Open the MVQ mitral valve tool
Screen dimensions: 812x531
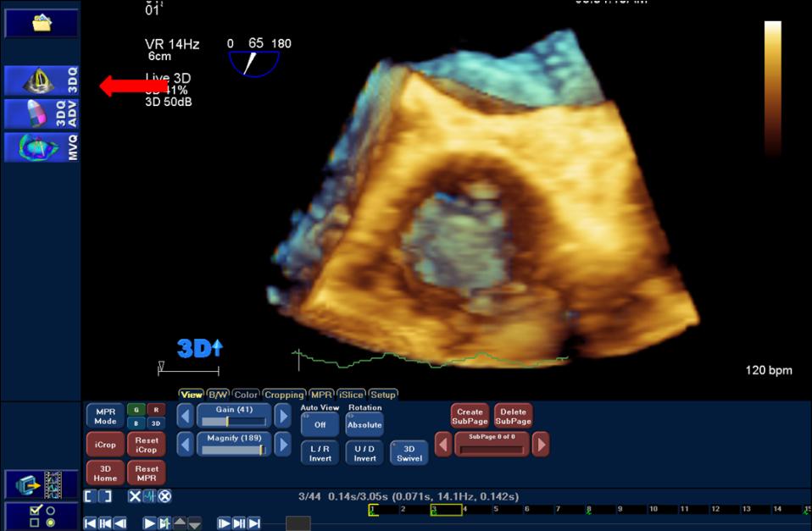[x=42, y=147]
